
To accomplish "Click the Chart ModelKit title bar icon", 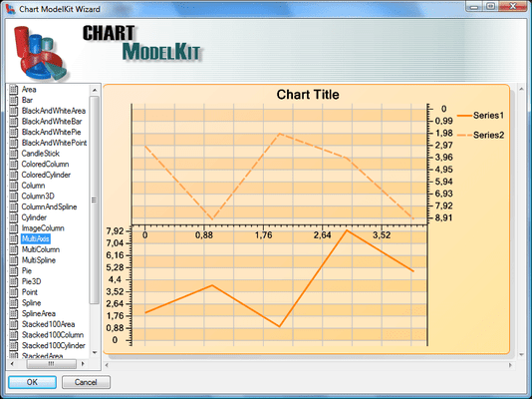I will [11, 9].
